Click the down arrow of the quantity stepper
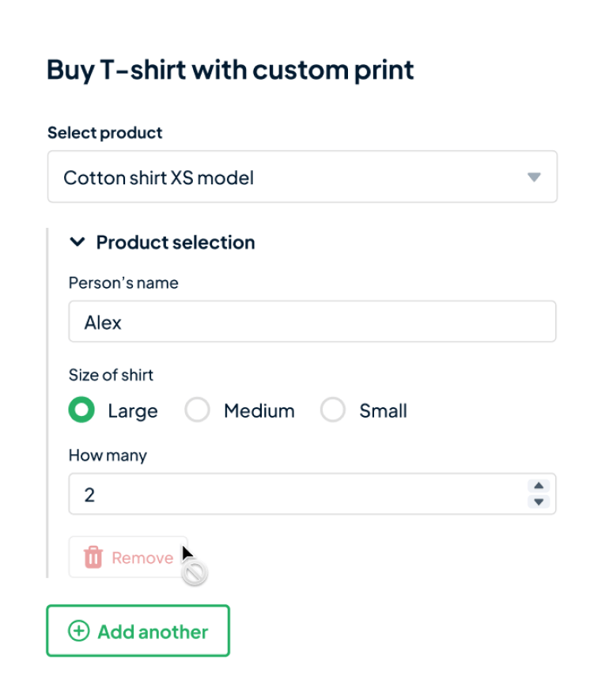Screen dimensions: 609x700 point(539,502)
